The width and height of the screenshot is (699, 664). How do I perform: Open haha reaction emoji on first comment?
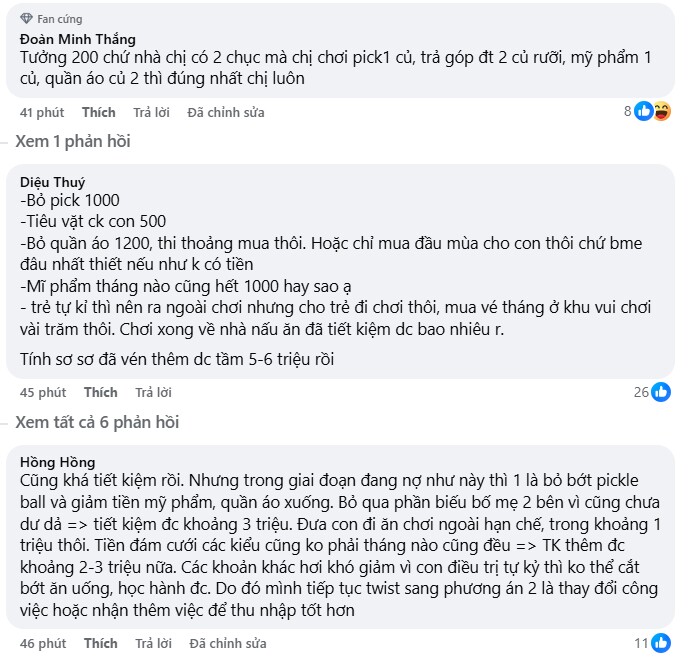click(662, 111)
